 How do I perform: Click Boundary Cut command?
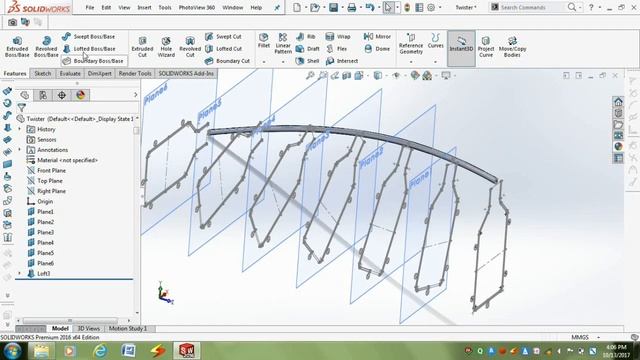(x=227, y=61)
